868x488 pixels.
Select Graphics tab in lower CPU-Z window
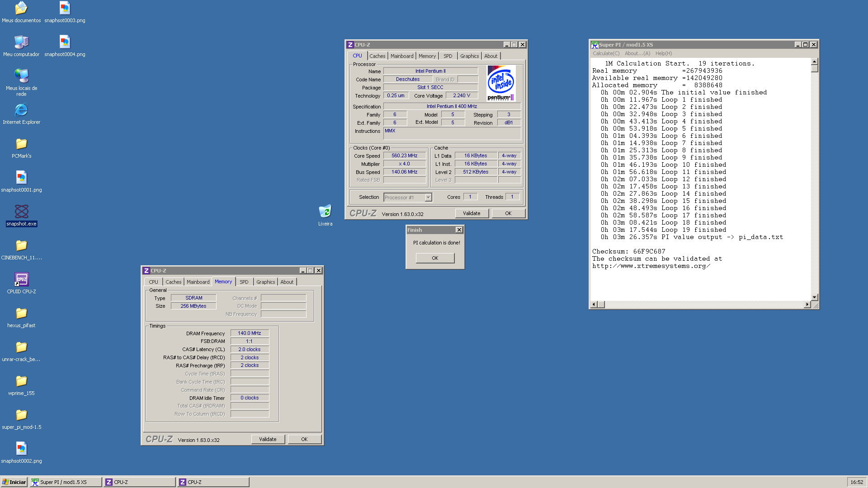click(x=265, y=282)
